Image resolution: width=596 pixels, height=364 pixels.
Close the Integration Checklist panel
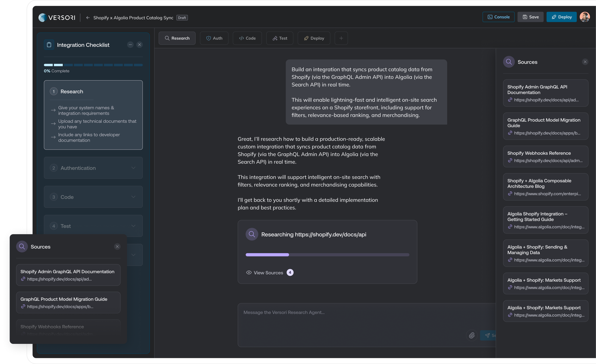[139, 45]
